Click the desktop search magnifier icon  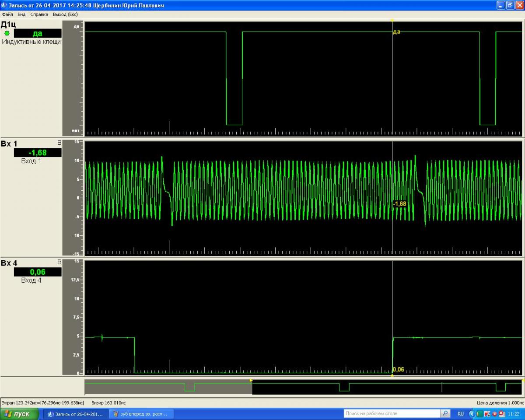(445, 413)
